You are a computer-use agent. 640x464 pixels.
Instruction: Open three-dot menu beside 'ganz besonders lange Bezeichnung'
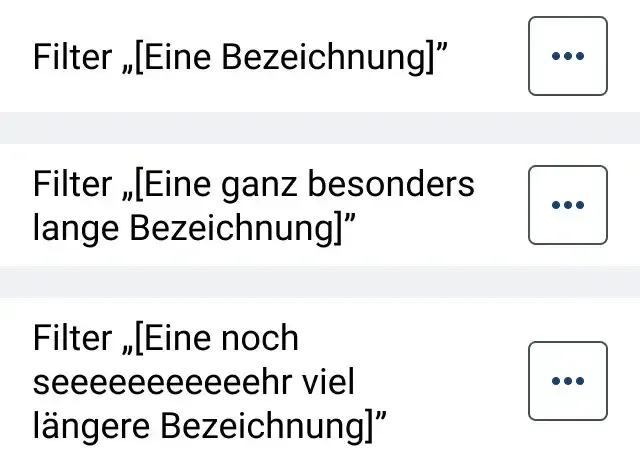click(568, 205)
